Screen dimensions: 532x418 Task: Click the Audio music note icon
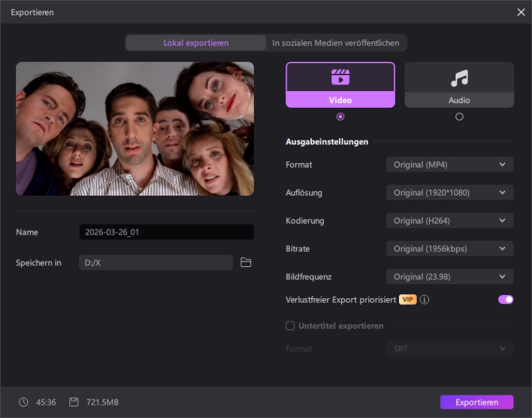coord(459,78)
